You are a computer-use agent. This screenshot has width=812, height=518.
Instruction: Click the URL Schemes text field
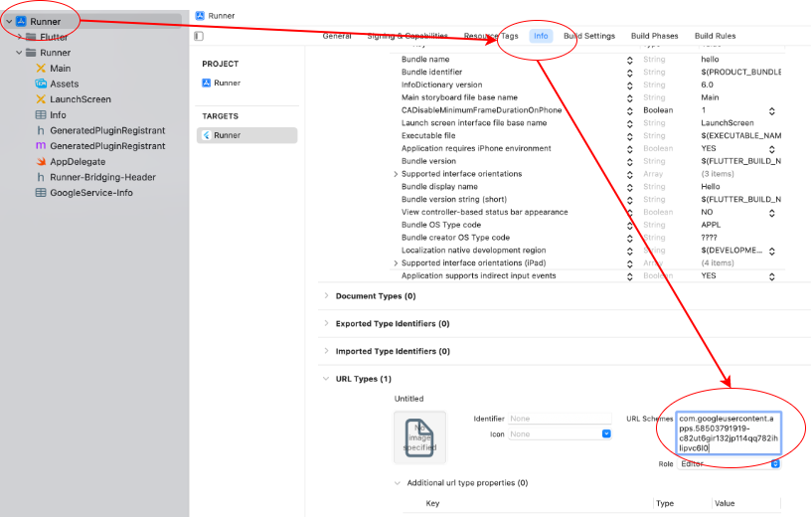point(729,433)
